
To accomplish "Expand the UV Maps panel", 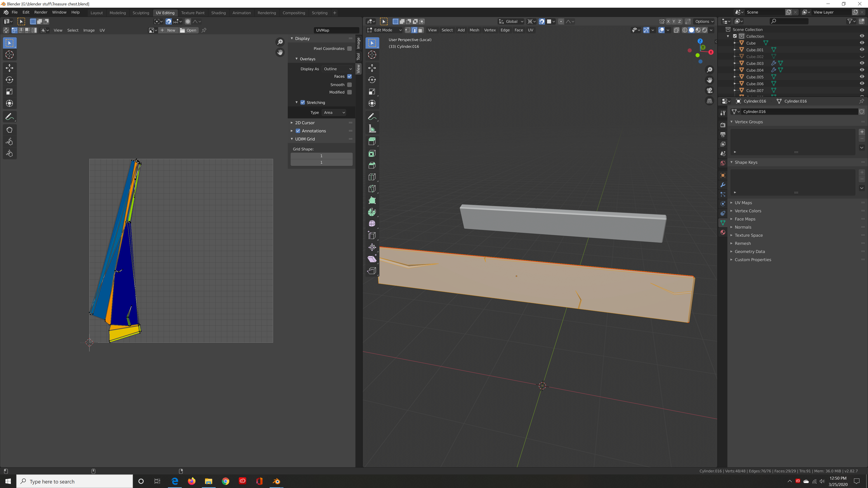I will pos(743,203).
